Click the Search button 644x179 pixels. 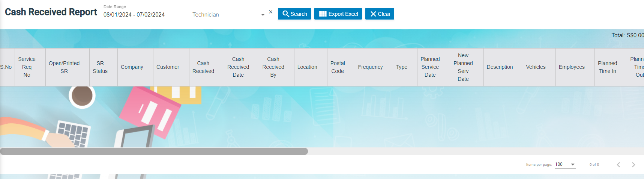[x=294, y=14]
